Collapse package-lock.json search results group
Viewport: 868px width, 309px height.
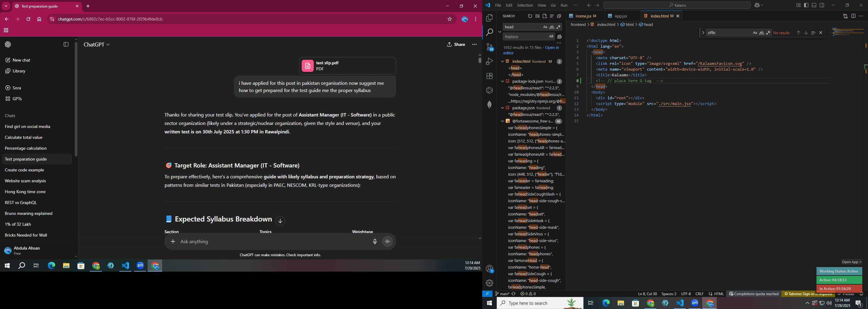pyautogui.click(x=502, y=81)
